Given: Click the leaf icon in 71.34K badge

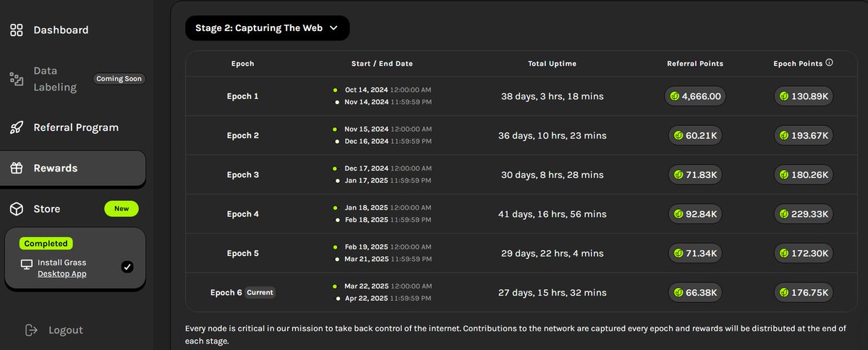Looking at the screenshot, I should pyautogui.click(x=678, y=253).
